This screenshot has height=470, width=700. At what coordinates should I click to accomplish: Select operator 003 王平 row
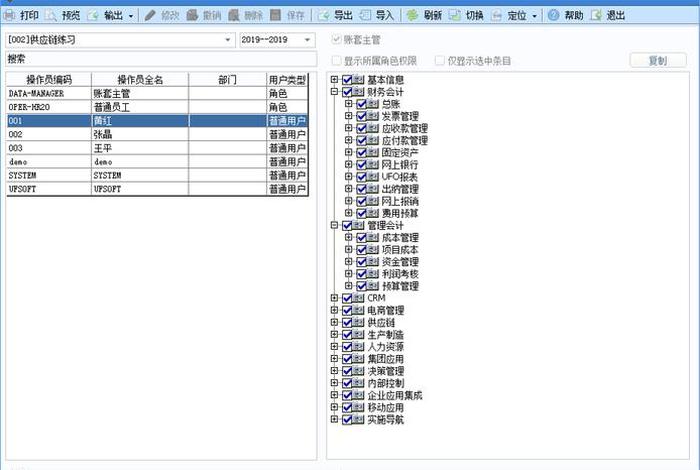pyautogui.click(x=157, y=148)
